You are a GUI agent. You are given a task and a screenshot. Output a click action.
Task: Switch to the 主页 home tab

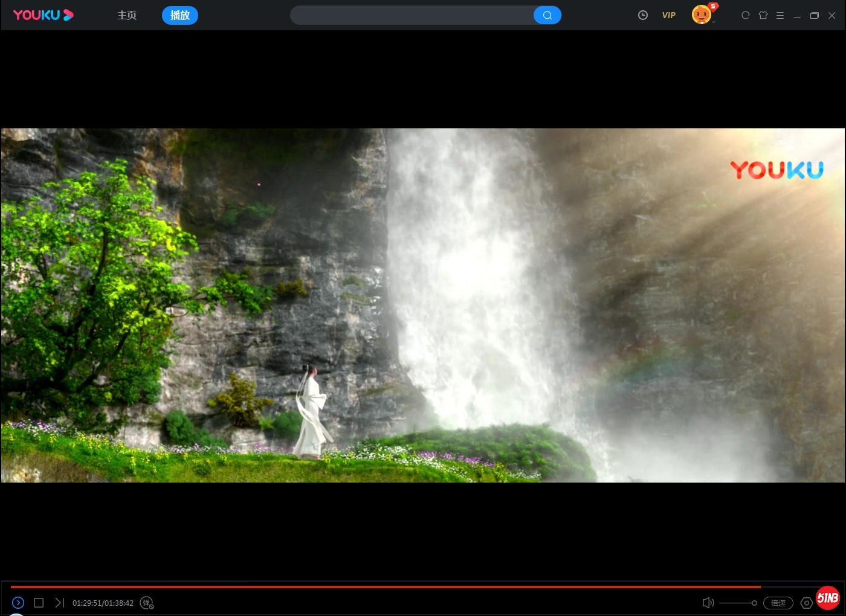pos(127,15)
